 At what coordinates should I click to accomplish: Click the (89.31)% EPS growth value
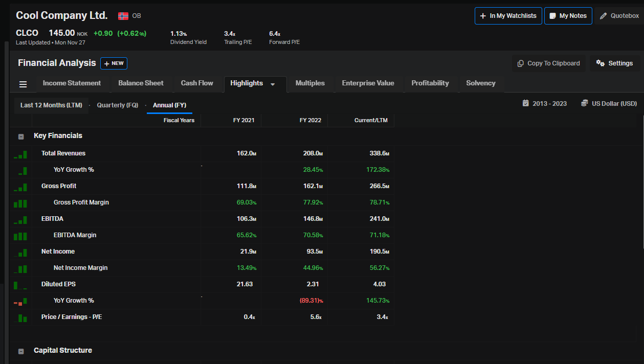(x=311, y=301)
